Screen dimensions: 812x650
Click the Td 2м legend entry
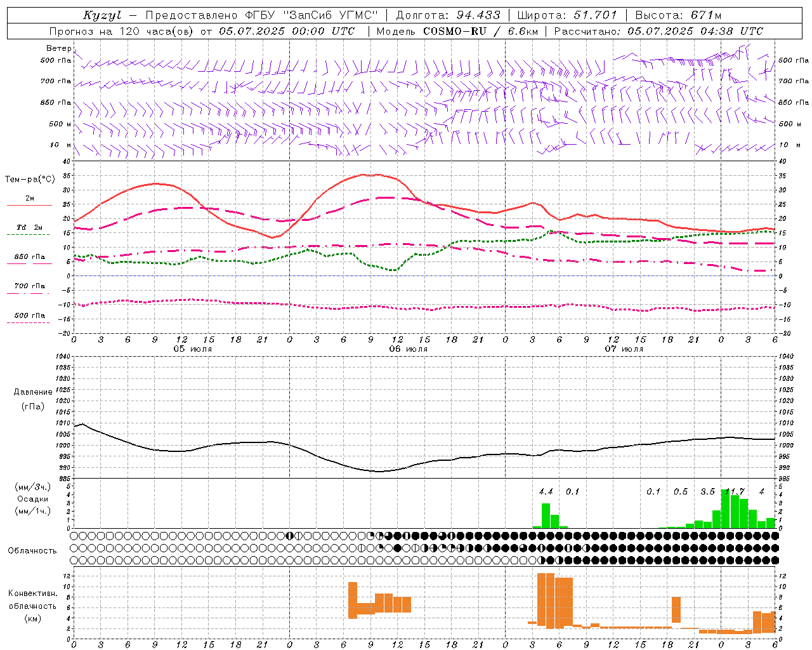coord(30,227)
